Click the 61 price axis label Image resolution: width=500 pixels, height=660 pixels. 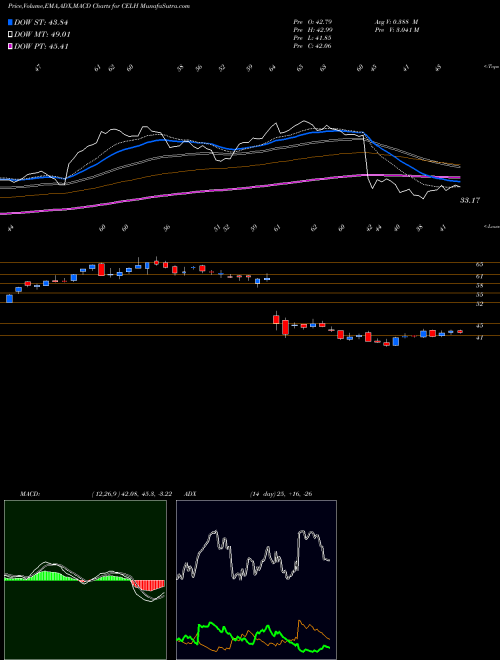tap(479, 277)
